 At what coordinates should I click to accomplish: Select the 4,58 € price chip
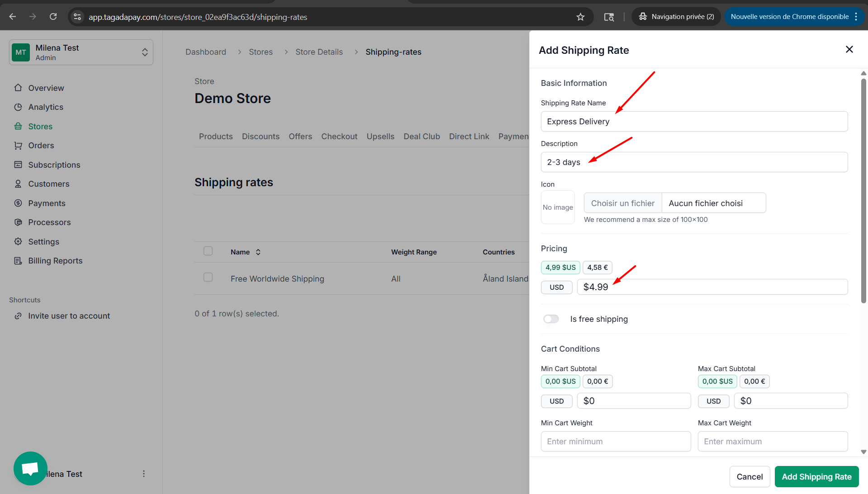(598, 268)
